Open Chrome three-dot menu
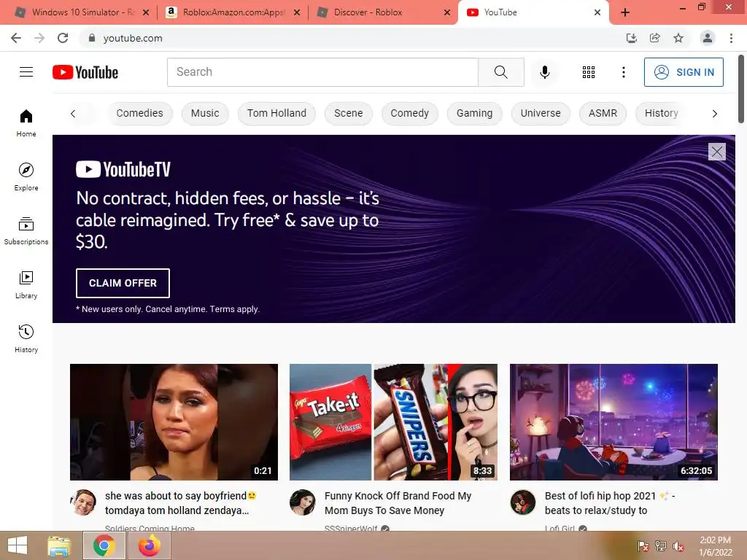Viewport: 747px width, 560px height. point(731,38)
